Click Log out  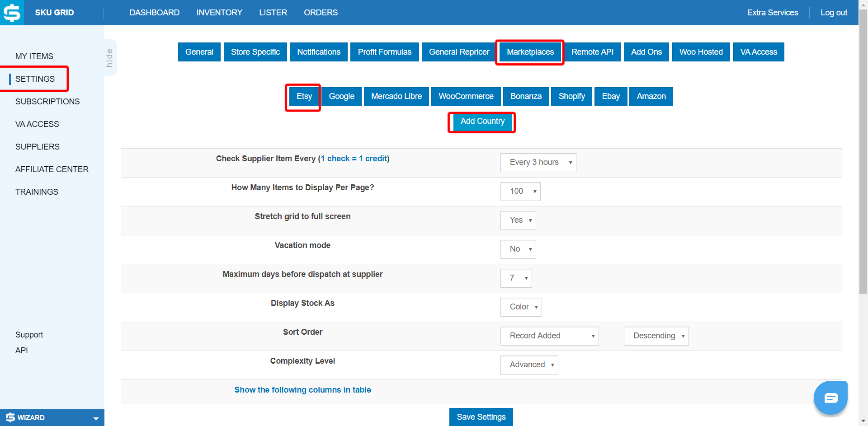[834, 13]
